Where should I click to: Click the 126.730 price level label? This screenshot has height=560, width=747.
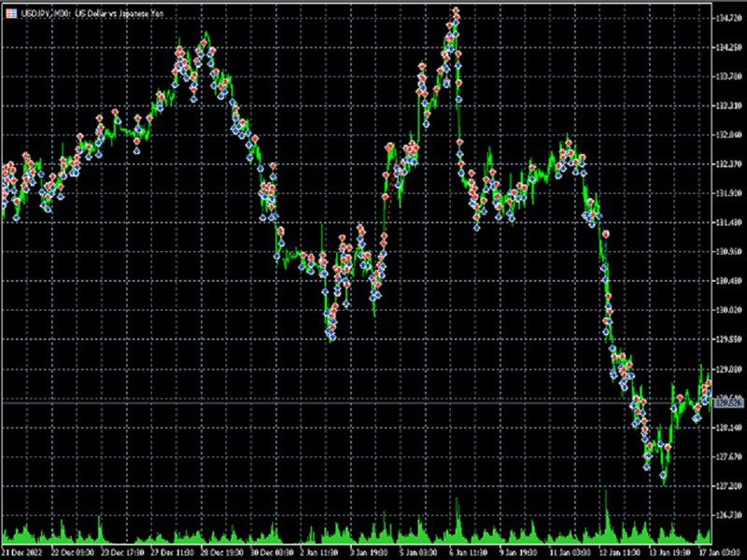pyautogui.click(x=729, y=515)
